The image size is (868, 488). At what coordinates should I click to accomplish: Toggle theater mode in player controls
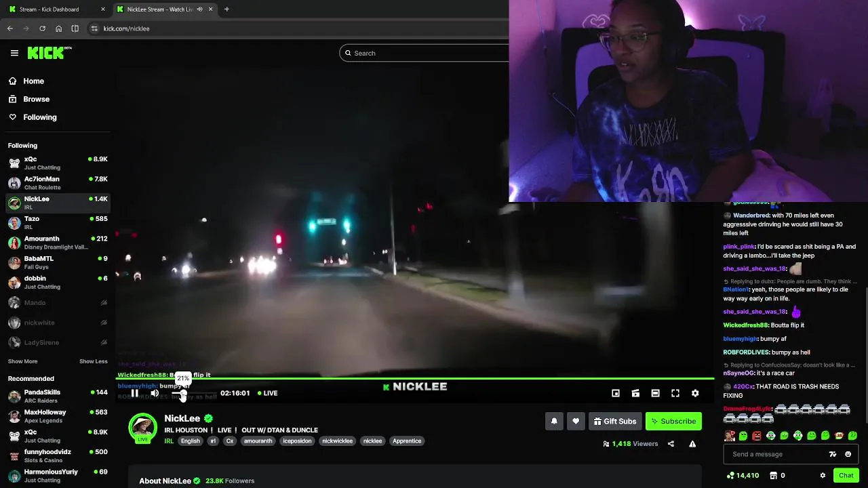pyautogui.click(x=655, y=393)
